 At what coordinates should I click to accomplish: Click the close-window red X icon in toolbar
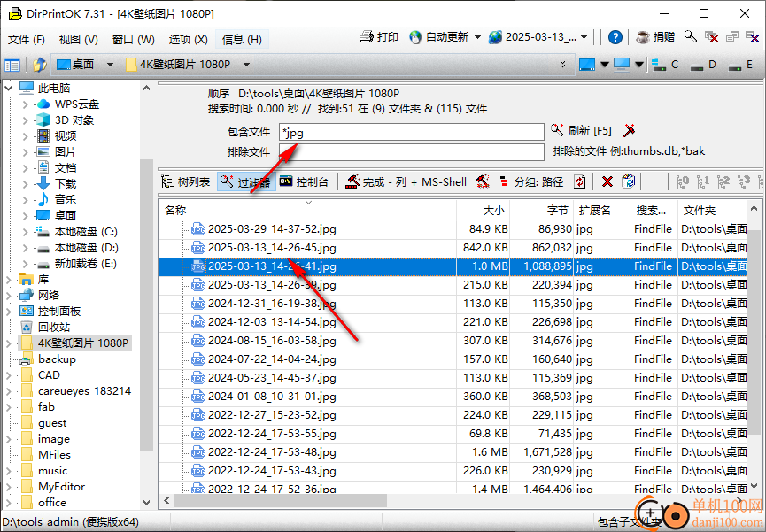tap(711, 36)
